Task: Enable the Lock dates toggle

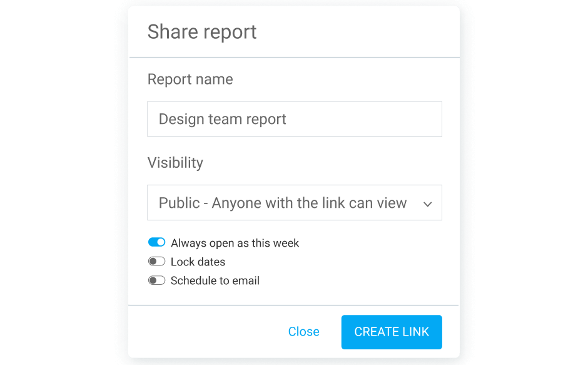Action: pos(156,262)
